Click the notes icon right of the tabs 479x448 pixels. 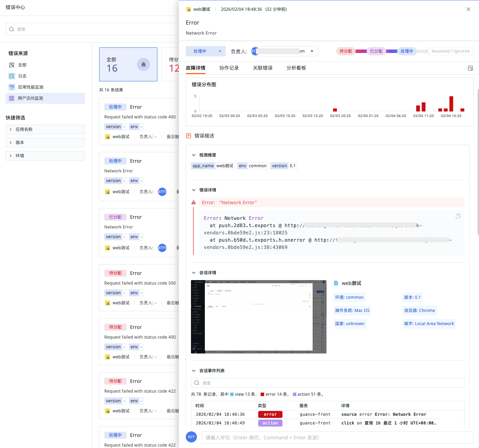pos(470,68)
